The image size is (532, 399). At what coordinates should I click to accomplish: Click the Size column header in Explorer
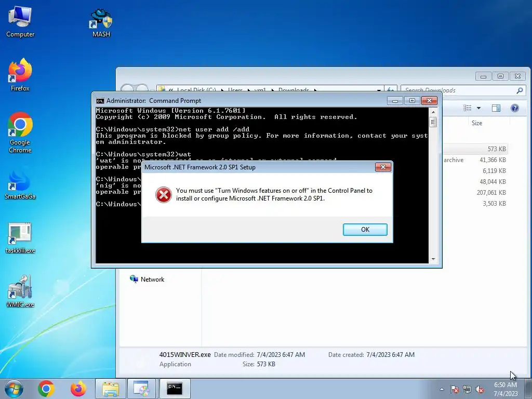pos(477,123)
